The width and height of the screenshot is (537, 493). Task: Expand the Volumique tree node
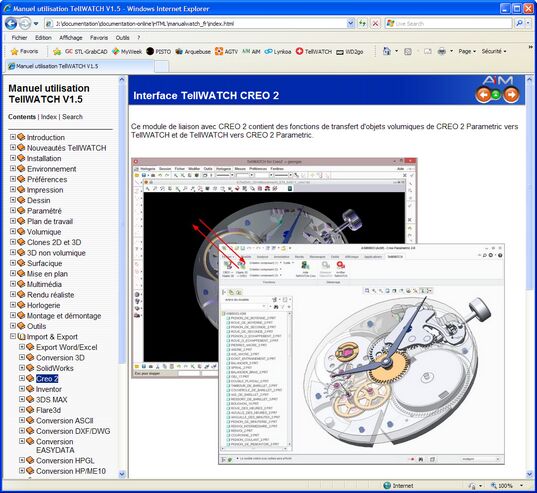(13, 231)
